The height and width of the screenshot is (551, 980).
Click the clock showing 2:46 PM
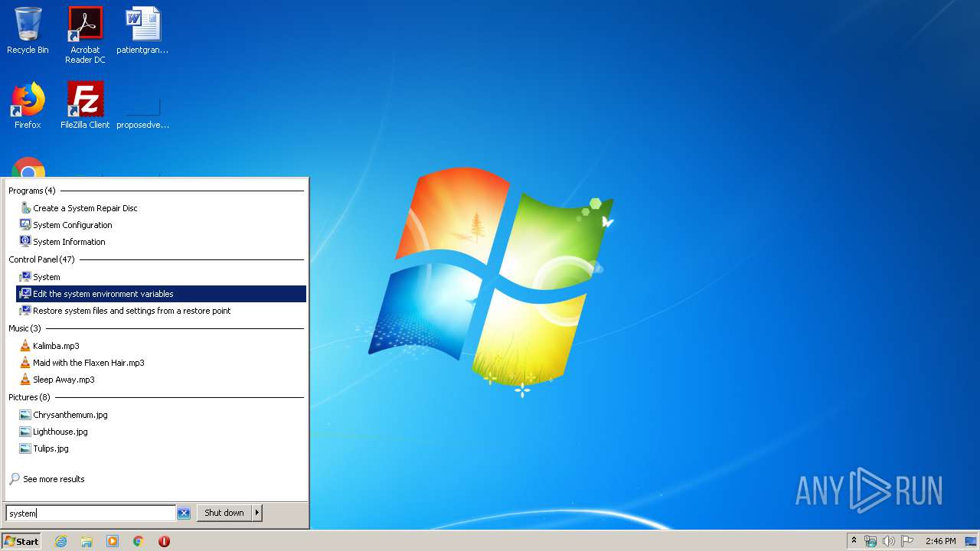(x=940, y=541)
